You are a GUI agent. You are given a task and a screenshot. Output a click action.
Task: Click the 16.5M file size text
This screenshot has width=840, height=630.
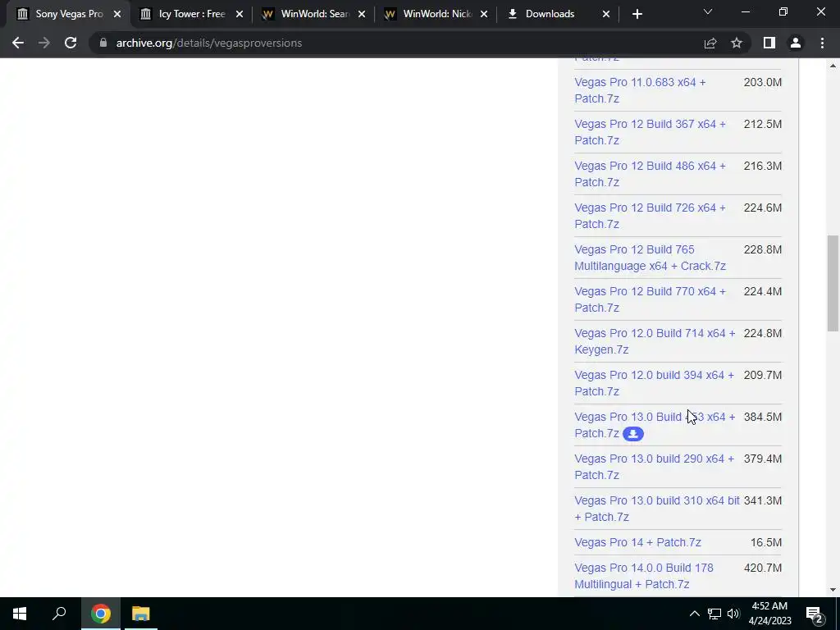coord(766,542)
